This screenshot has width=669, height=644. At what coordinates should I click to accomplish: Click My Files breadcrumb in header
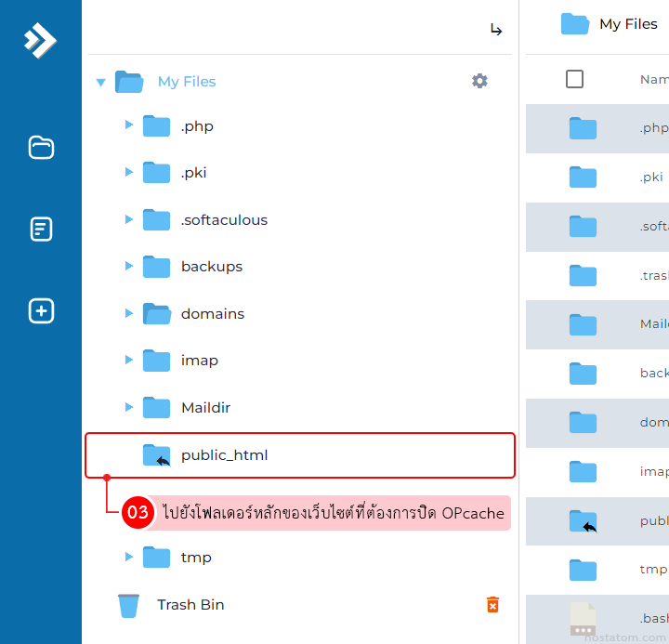(628, 24)
